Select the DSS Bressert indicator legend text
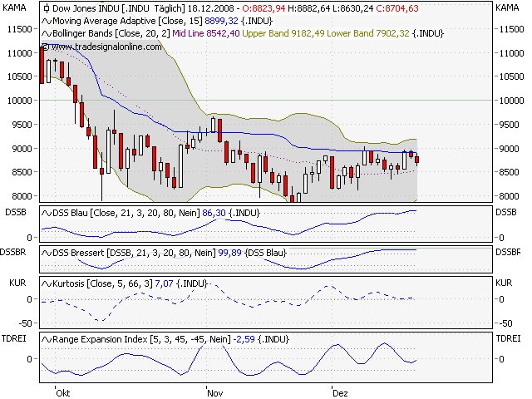532x399 pixels. [x=134, y=253]
